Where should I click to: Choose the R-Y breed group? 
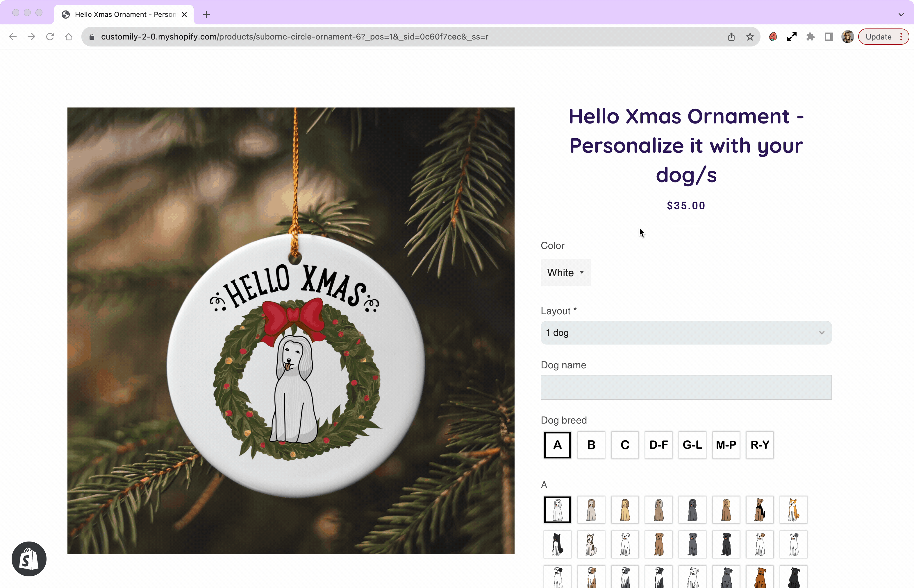pyautogui.click(x=760, y=445)
